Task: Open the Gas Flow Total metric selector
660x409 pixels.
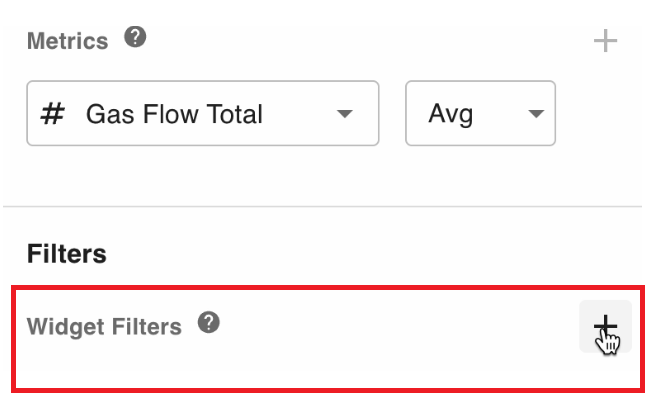Action: click(202, 114)
